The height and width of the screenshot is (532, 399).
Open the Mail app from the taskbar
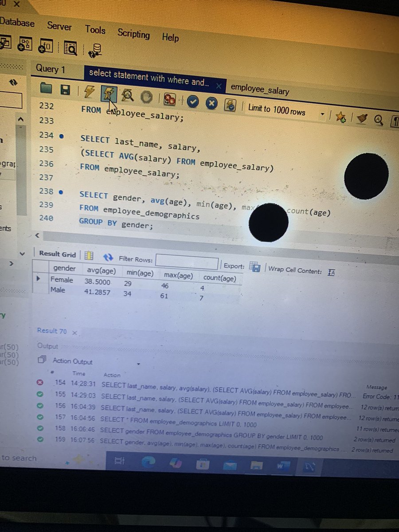(230, 465)
